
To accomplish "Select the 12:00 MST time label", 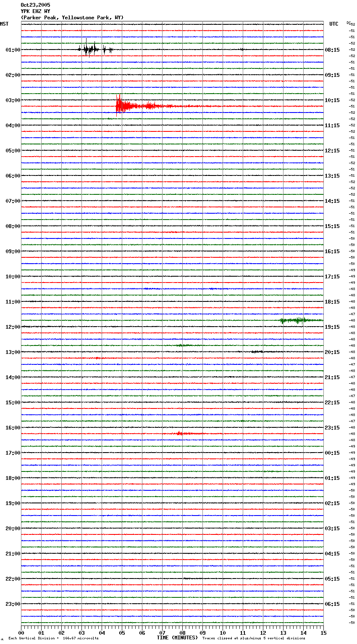I will coord(13,327).
